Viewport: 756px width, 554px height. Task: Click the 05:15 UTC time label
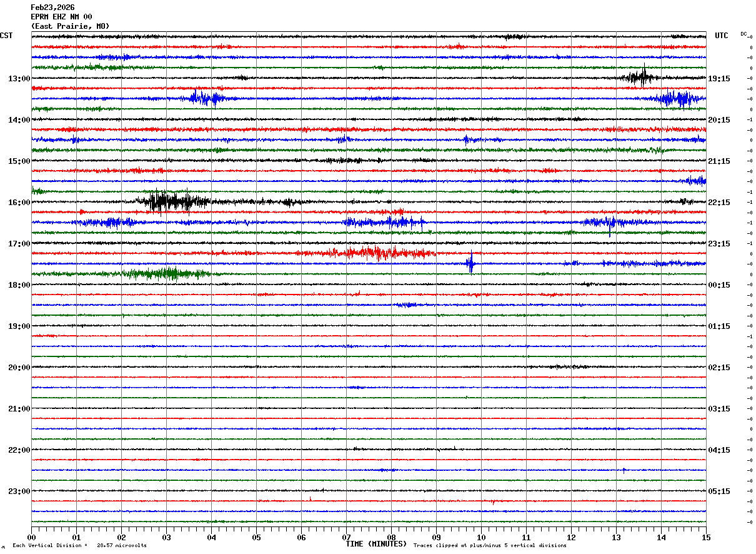[x=719, y=491]
